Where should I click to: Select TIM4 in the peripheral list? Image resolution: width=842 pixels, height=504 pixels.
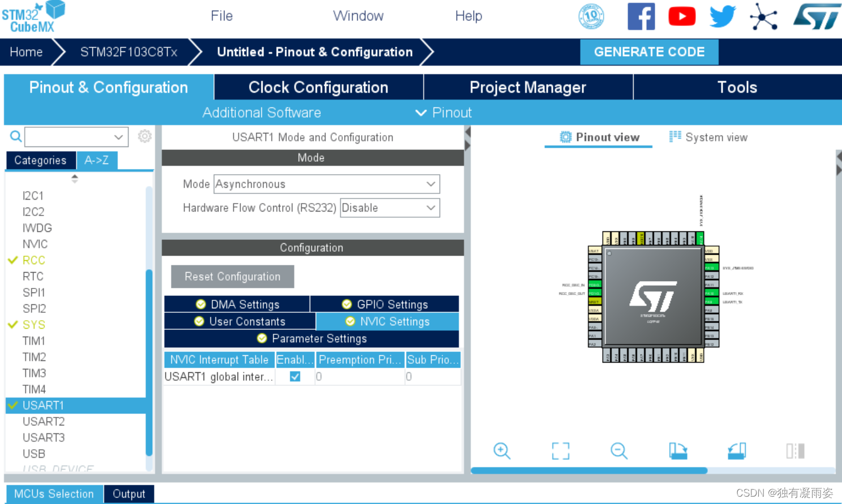coord(34,389)
